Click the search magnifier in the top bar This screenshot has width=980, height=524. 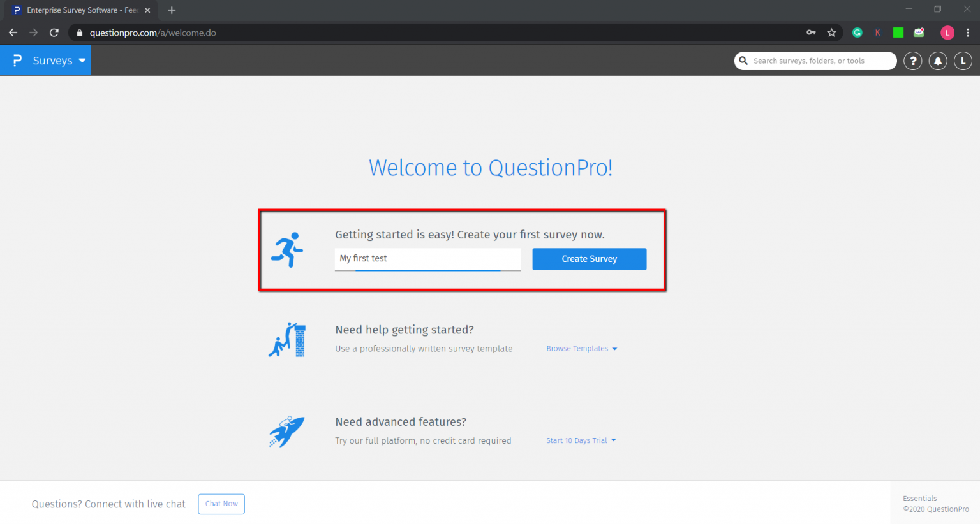[x=743, y=61]
